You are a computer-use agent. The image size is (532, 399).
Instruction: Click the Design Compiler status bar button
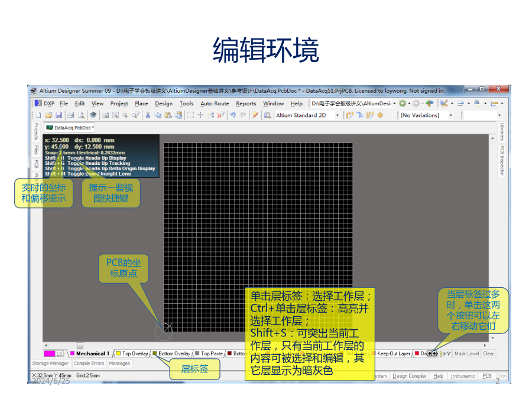pos(409,376)
